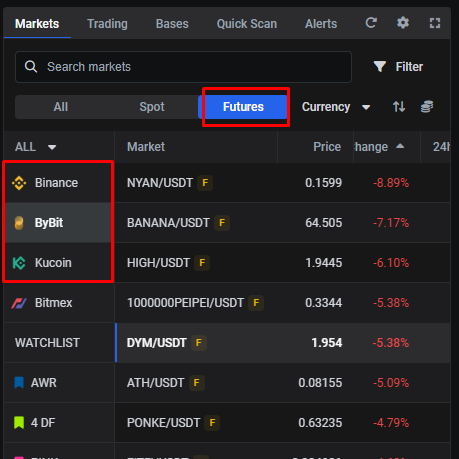The height and width of the screenshot is (459, 459).
Task: Switch to the Alerts tab
Action: pos(321,24)
